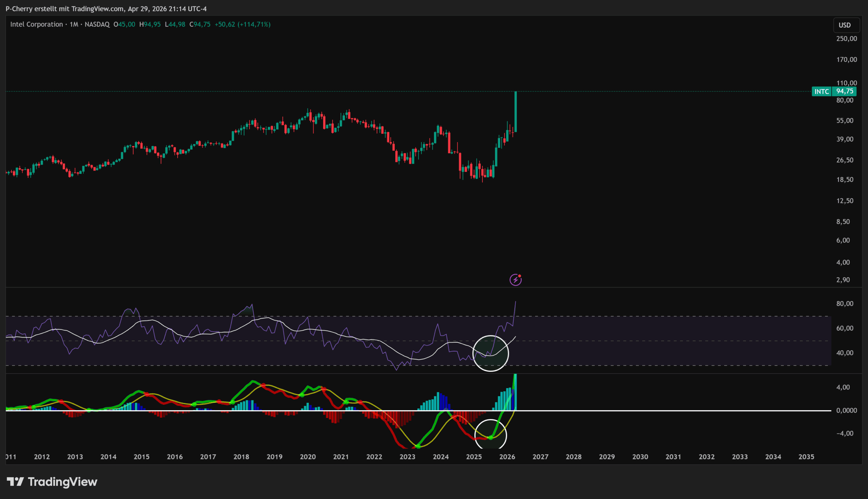Click the Intel Corporation symbol title
The image size is (868, 499).
click(x=36, y=24)
